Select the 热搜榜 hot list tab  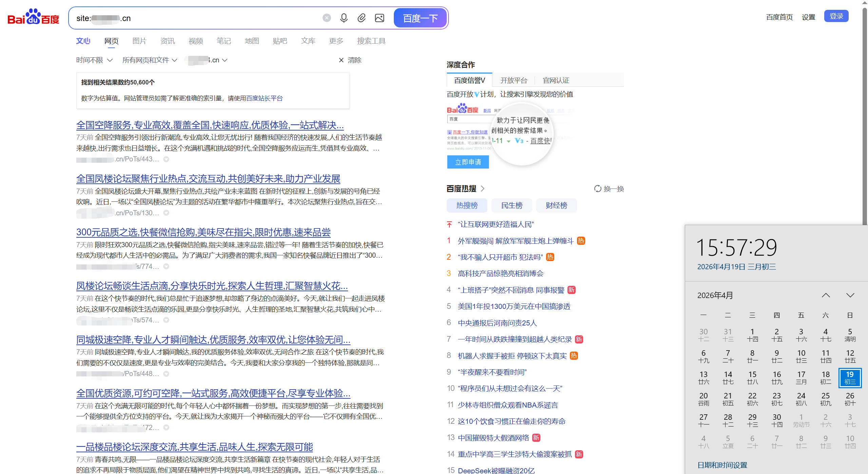467,205
